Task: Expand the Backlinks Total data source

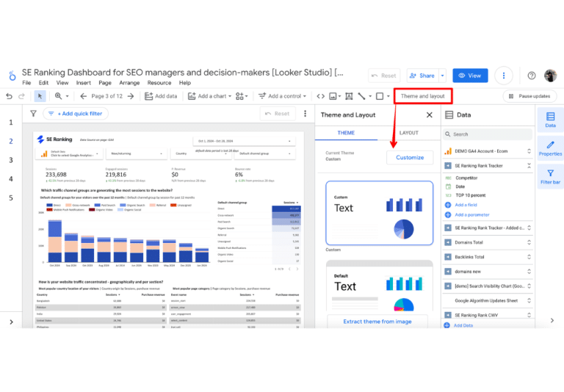Action: (x=529, y=257)
